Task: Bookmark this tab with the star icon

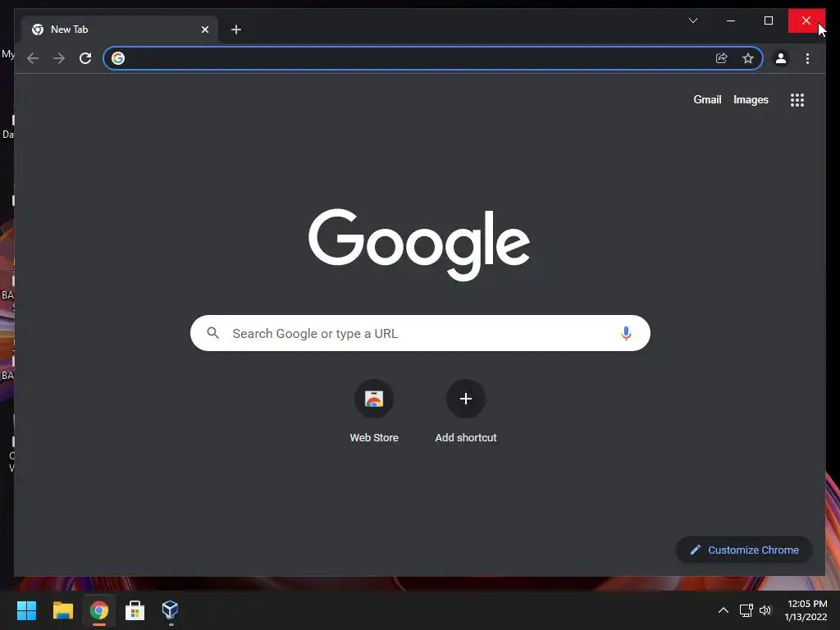Action: (x=748, y=58)
